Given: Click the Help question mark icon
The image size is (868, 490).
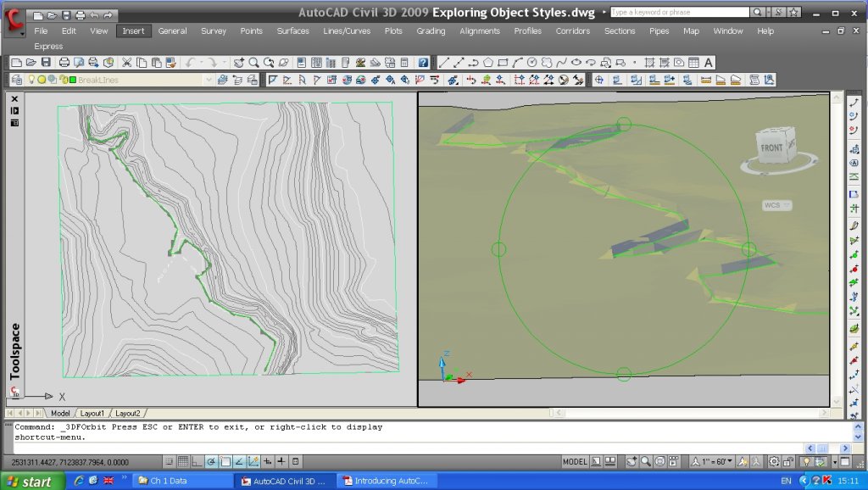Looking at the screenshot, I should (x=422, y=63).
